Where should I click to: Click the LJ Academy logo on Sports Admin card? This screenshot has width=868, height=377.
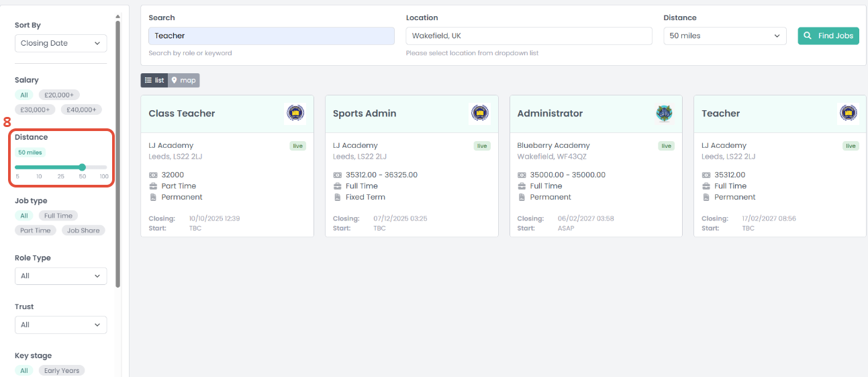pyautogui.click(x=479, y=114)
